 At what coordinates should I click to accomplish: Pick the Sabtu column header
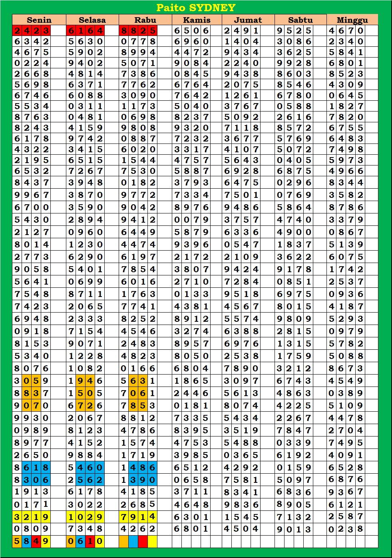pyautogui.click(x=300, y=20)
